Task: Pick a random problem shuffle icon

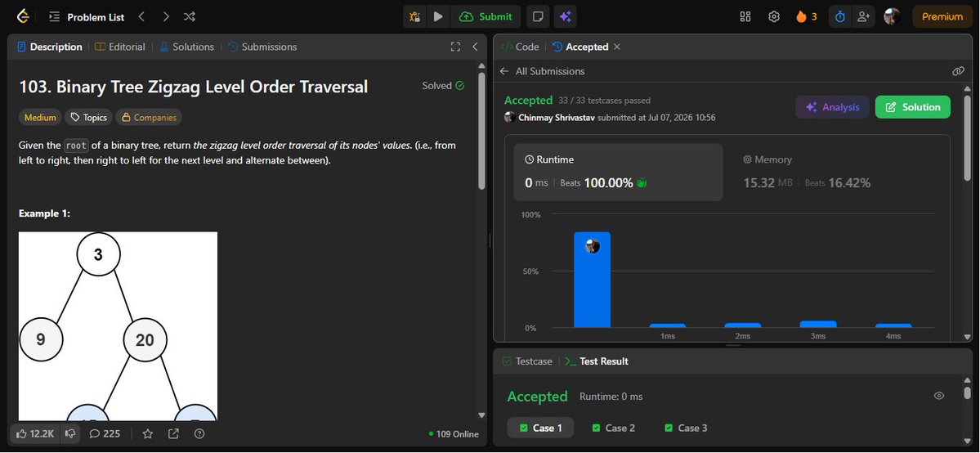Action: point(190,17)
